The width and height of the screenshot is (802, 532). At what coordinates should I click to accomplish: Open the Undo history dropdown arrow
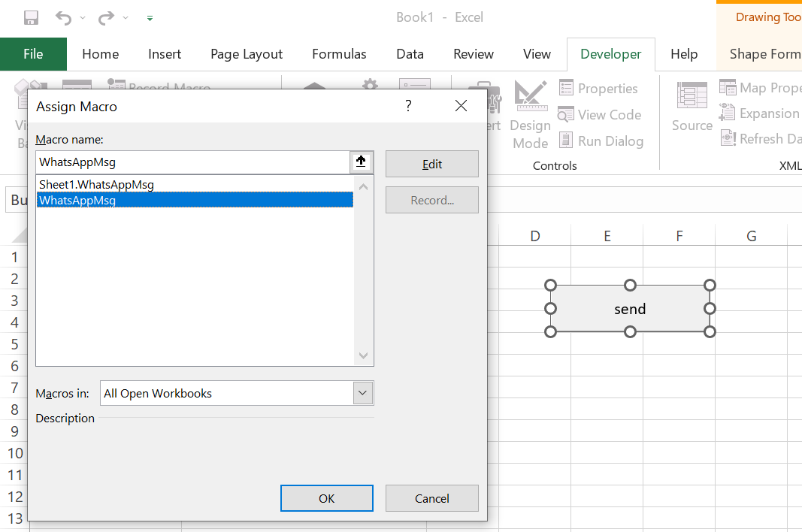tap(83, 18)
